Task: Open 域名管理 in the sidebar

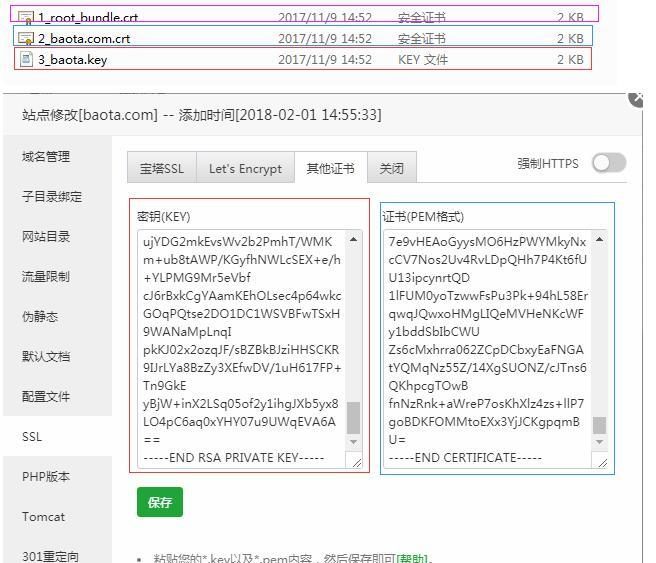Action: tap(46, 157)
